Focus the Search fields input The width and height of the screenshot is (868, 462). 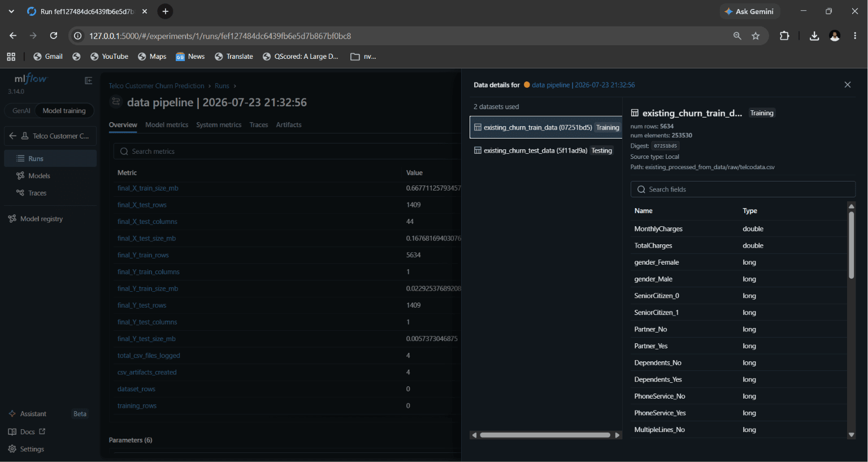[x=743, y=189]
